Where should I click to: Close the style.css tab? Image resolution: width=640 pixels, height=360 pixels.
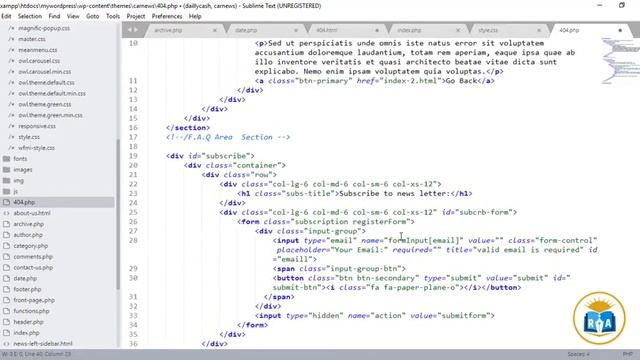tap(539, 30)
